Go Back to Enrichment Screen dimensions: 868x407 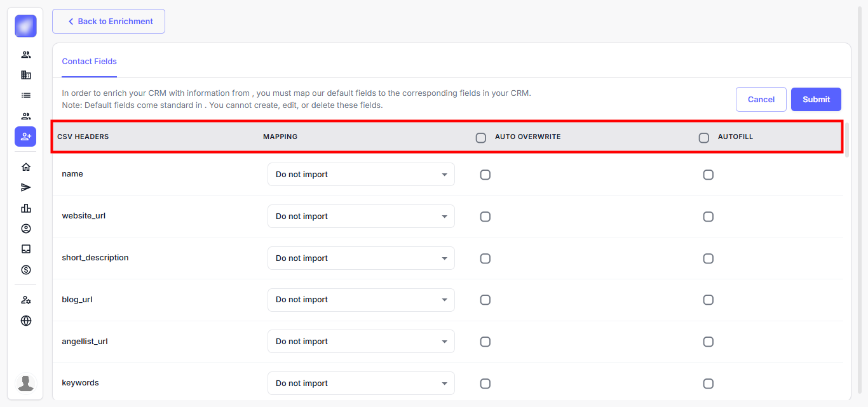(109, 21)
